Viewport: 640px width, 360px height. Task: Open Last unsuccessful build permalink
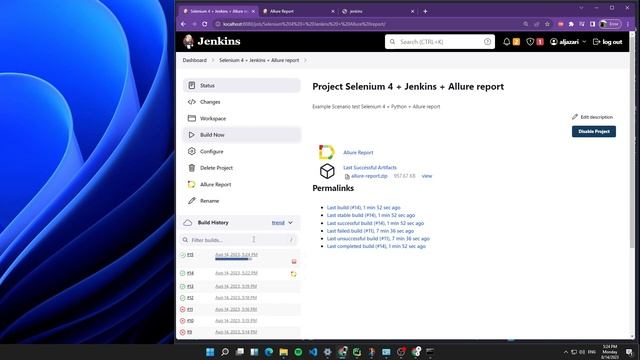tap(378, 238)
